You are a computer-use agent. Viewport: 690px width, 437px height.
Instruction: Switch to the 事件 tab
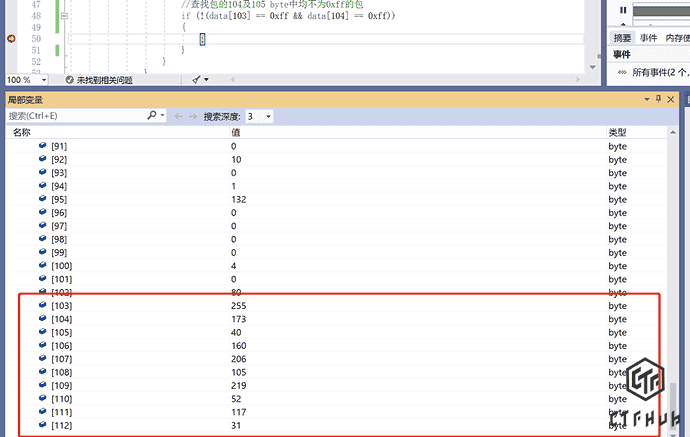tap(648, 38)
